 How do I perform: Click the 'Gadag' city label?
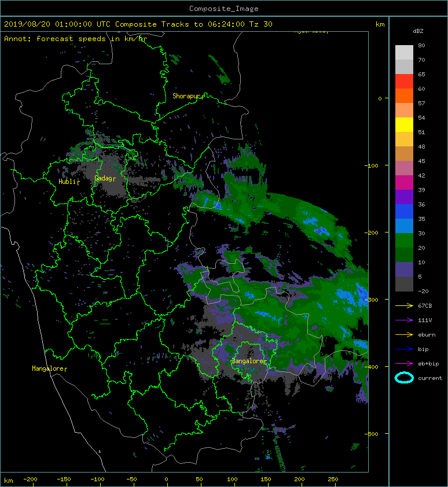click(103, 178)
